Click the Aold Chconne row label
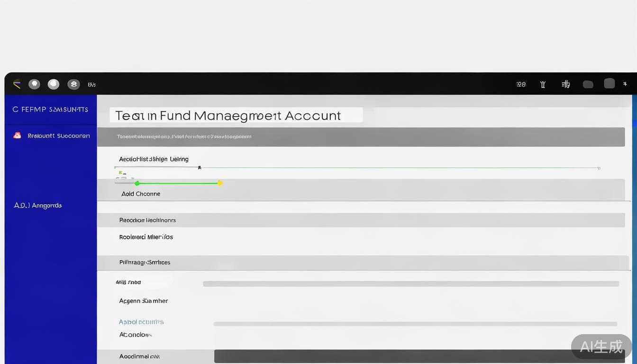The height and width of the screenshot is (364, 637). pos(141,194)
